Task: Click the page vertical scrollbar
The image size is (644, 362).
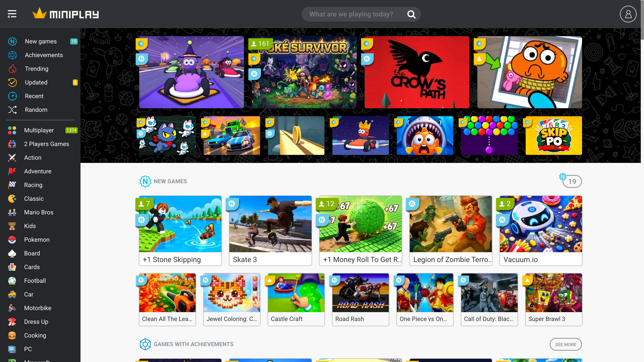Action: click(642, 20)
